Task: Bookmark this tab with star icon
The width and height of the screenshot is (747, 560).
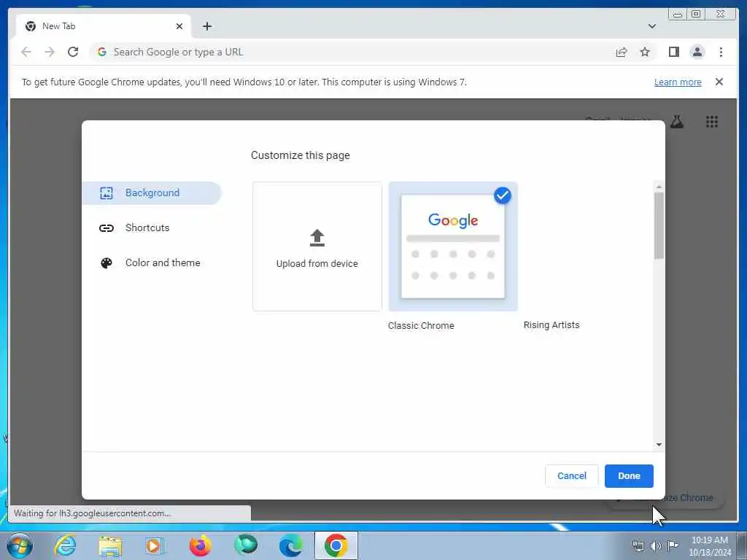Action: 645,52
